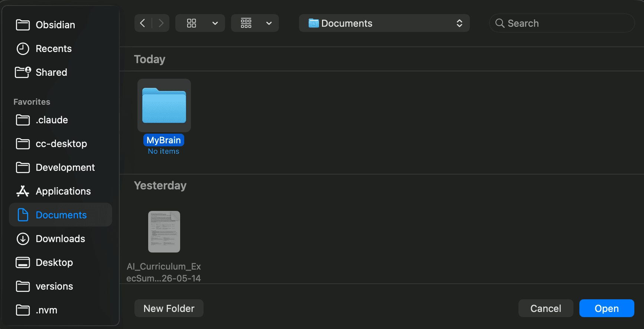Select the versions favorite folder
Screen dimensions: 644x329
click(61, 286)
